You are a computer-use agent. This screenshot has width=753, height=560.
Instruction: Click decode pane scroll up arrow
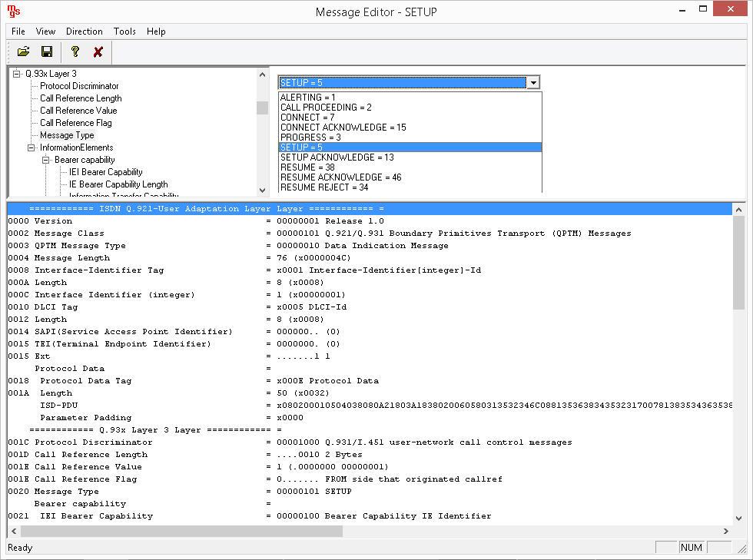pyautogui.click(x=738, y=210)
